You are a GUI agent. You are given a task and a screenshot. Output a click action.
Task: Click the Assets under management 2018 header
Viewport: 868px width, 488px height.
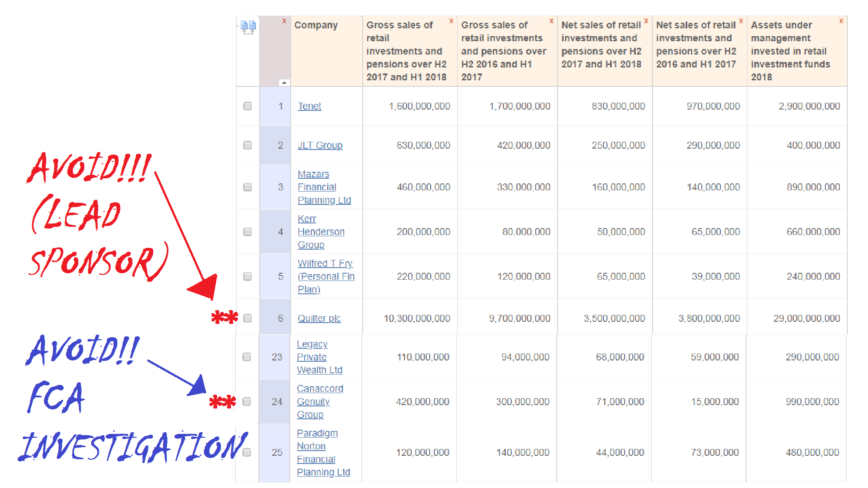tap(797, 51)
